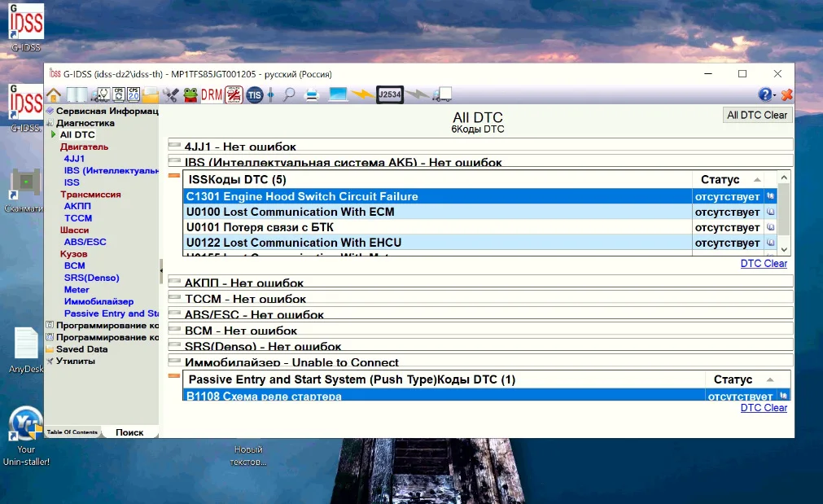823x504 pixels.
Task: Click the truck vehicle icon in toolbar
Action: [442, 94]
